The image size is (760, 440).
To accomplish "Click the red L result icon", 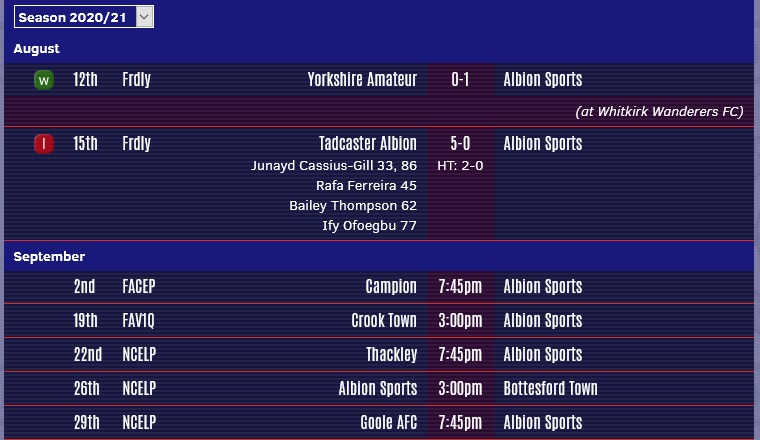I will pos(44,144).
